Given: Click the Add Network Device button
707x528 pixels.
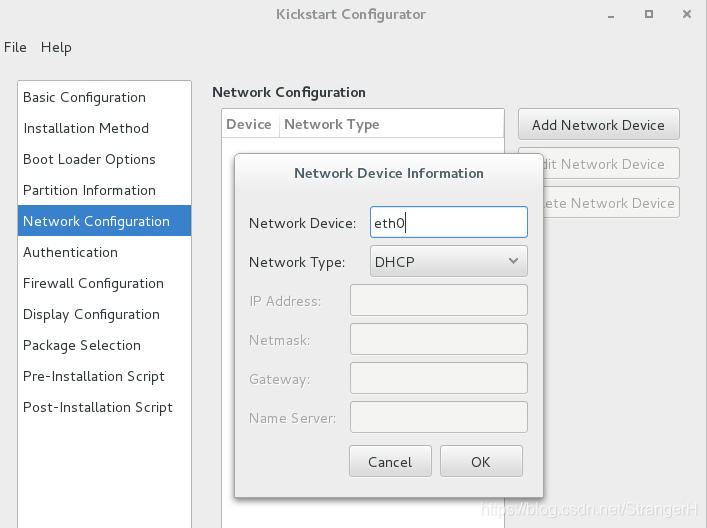Looking at the screenshot, I should click(x=598, y=124).
